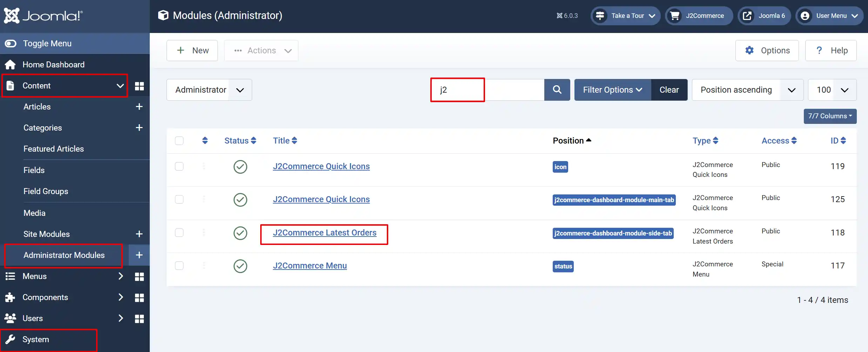The height and width of the screenshot is (352, 868).
Task: Add a new category with plus icon
Action: coord(139,128)
